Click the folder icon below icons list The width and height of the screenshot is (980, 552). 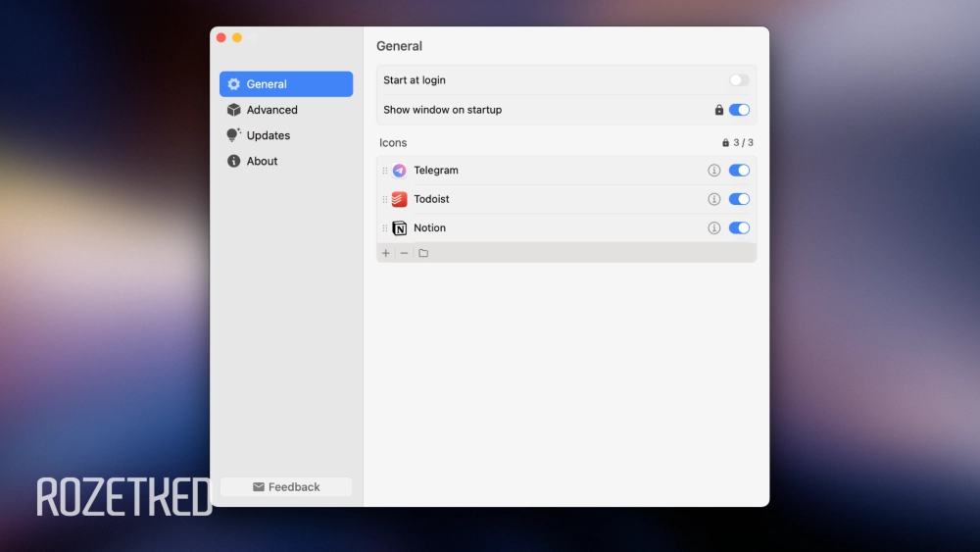coord(423,253)
